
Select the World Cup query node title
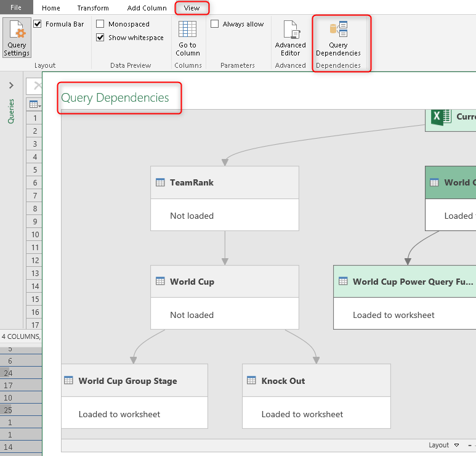point(192,282)
